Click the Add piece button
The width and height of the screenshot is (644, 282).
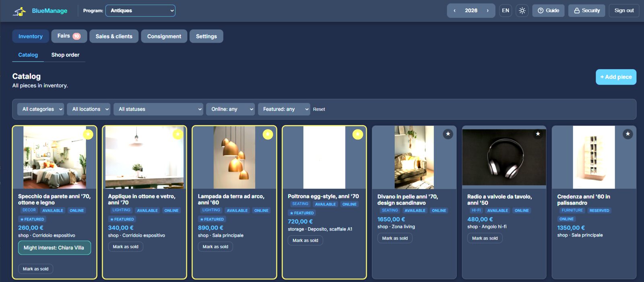(616, 77)
